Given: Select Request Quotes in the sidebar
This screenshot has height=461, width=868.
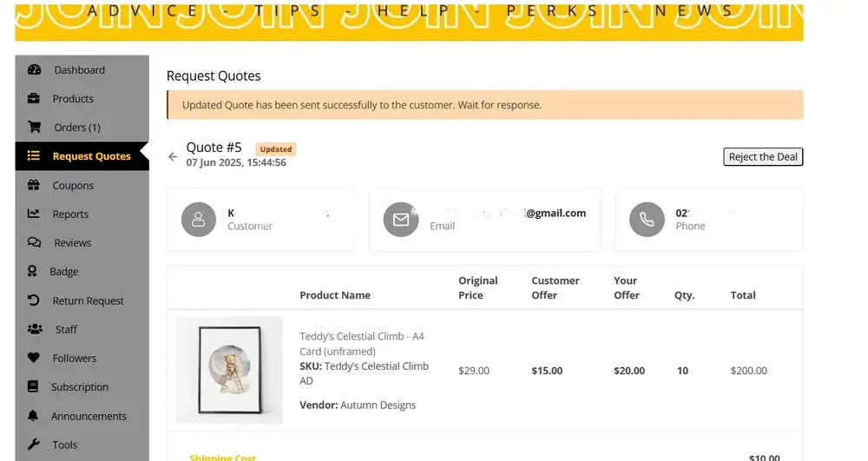Looking at the screenshot, I should pyautogui.click(x=82, y=156).
